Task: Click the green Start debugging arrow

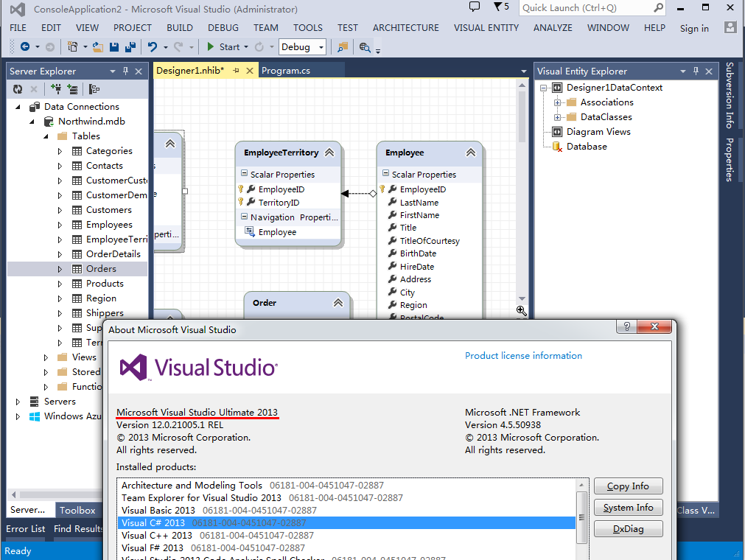Action: click(211, 46)
